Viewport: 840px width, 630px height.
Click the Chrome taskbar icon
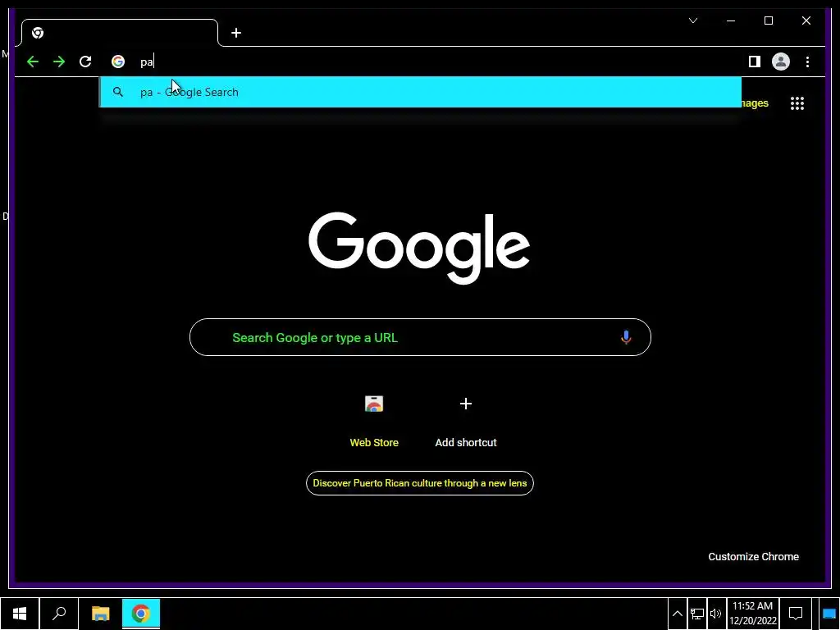(141, 614)
